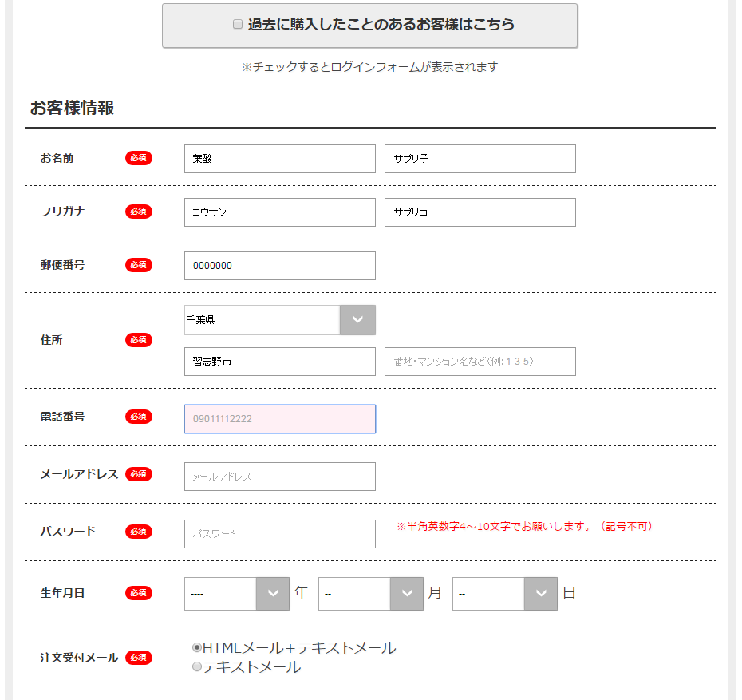The width and height of the screenshot is (742, 700).
Task: Click the パスワード input field
Action: click(x=279, y=534)
